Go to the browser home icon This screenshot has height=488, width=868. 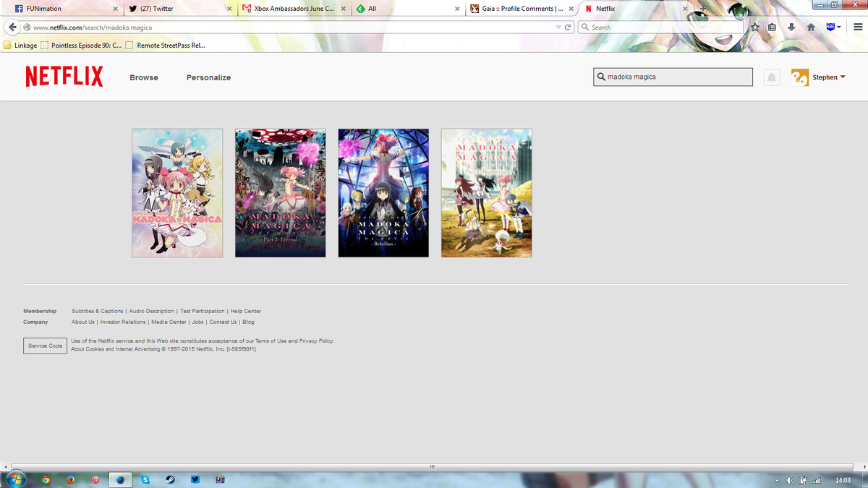(x=811, y=27)
